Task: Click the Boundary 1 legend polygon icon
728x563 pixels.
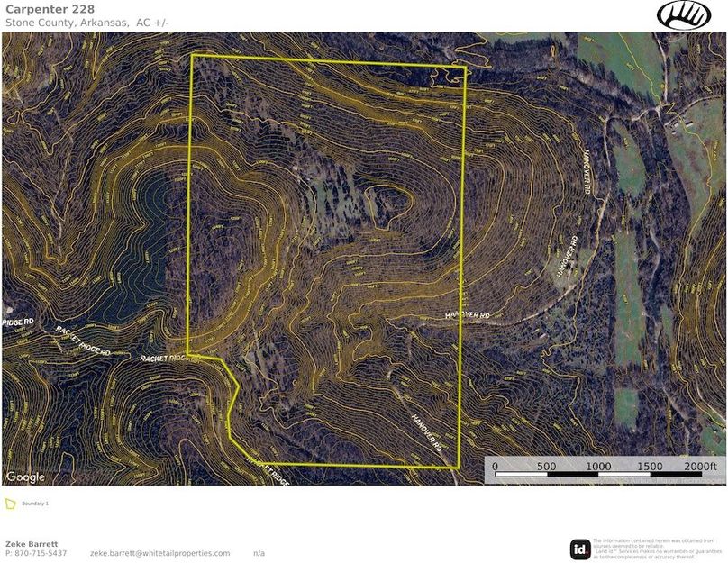Action: tap(10, 504)
